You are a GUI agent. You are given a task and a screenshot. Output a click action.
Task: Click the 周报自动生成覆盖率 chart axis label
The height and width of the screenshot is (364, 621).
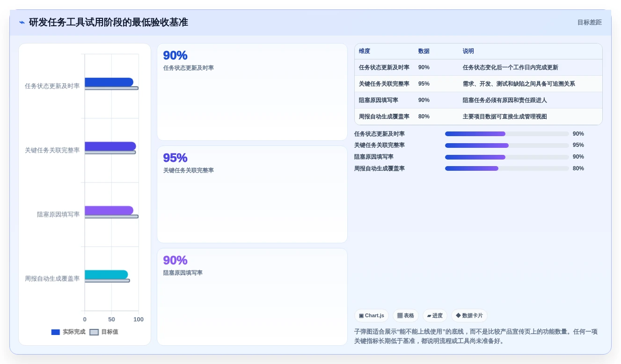tap(52, 278)
